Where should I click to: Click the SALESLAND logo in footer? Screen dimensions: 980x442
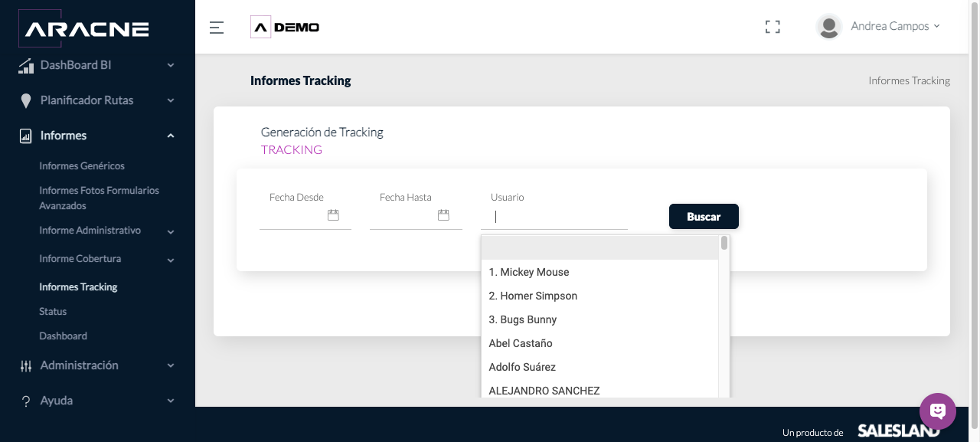point(899,431)
